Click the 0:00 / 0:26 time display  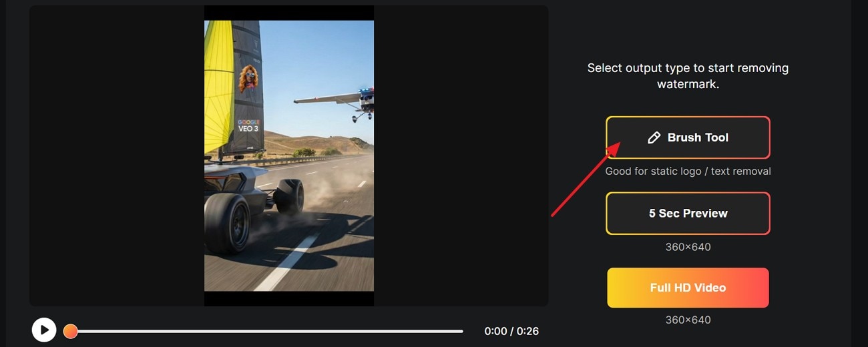[x=511, y=331]
